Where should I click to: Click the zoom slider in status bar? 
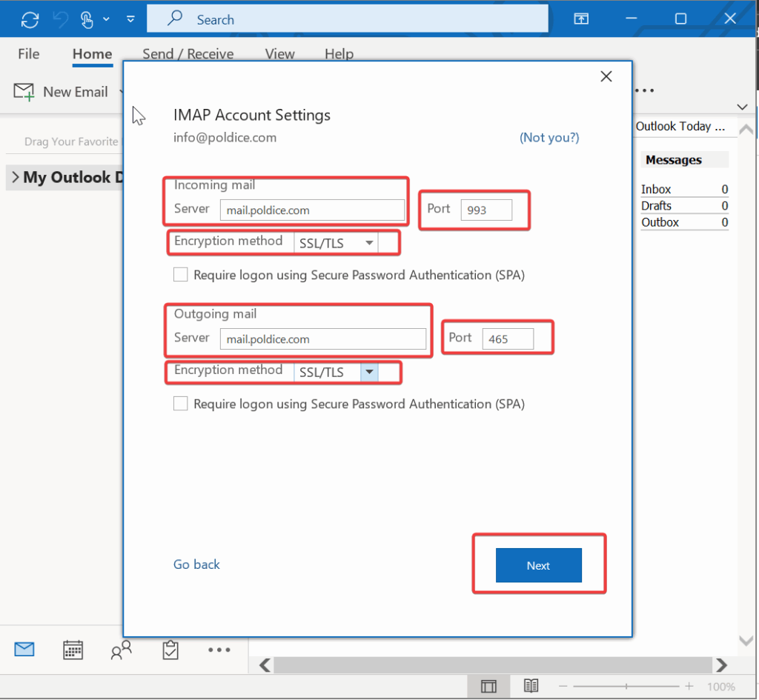coord(627,686)
